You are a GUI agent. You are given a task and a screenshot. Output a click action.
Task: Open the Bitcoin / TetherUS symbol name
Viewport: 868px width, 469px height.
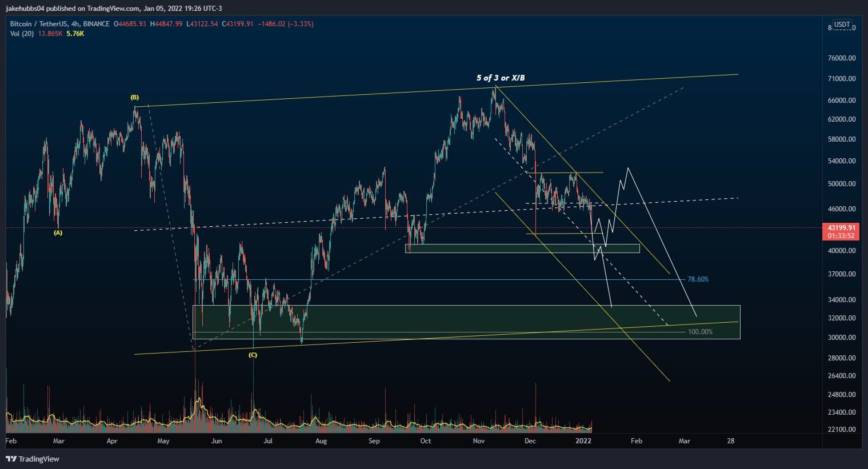click(37, 24)
